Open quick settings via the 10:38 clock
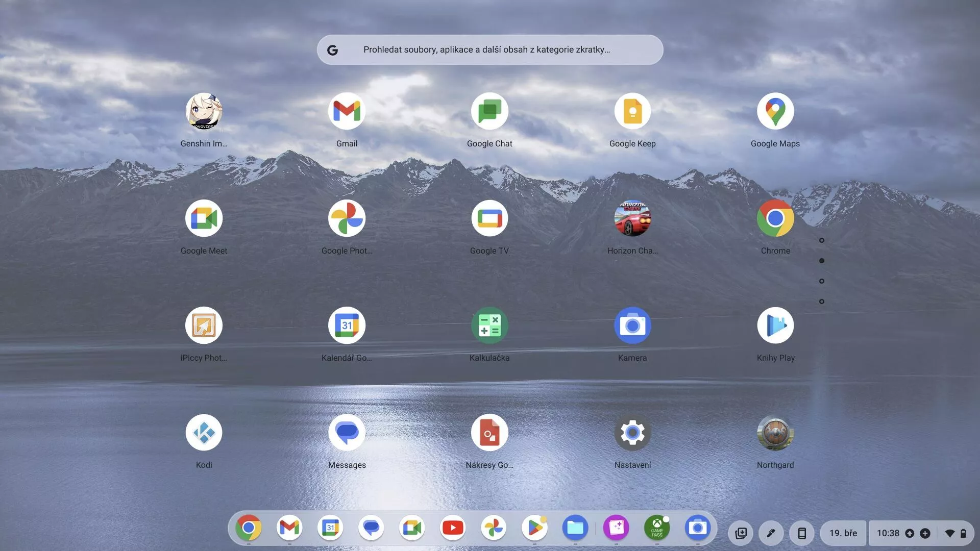 922,533
